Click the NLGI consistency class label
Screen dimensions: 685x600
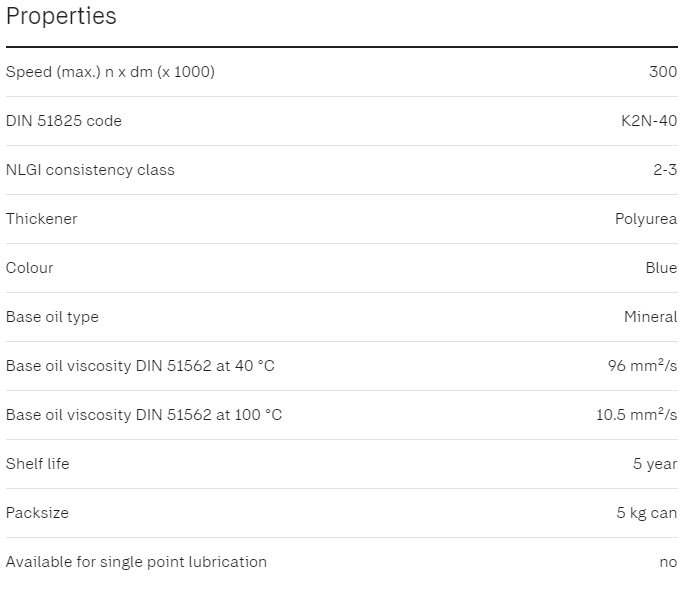(x=90, y=170)
